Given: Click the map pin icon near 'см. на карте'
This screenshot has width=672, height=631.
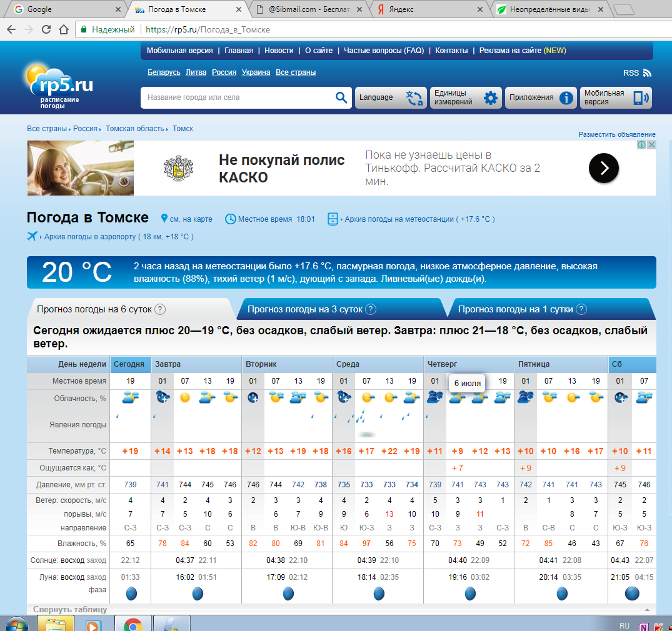Looking at the screenshot, I should click(x=164, y=219).
